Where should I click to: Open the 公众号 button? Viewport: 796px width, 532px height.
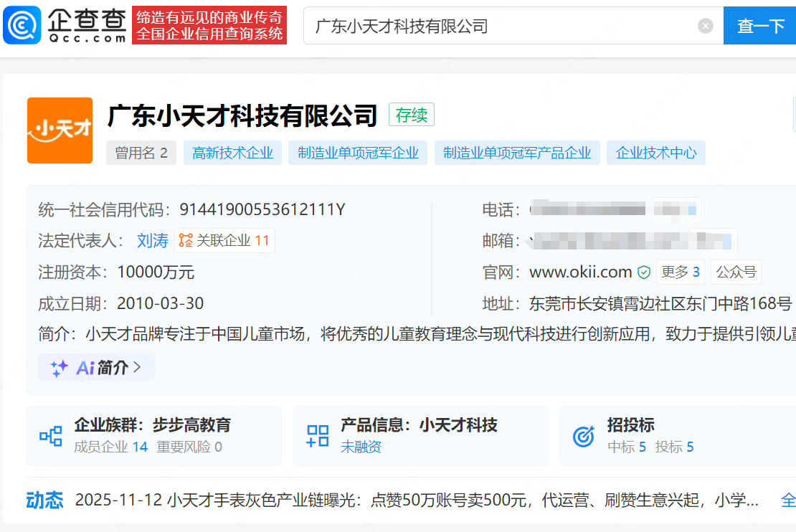[x=736, y=272]
